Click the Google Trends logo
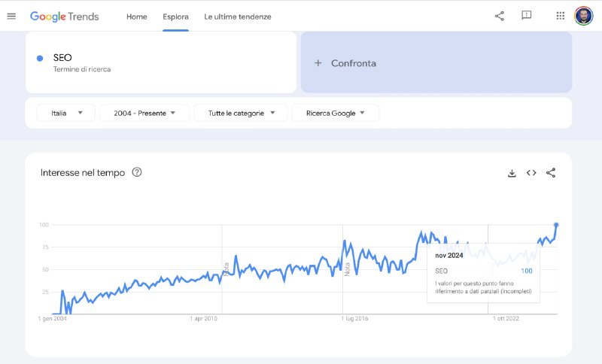Viewport: 602px width, 364px height. tap(65, 17)
